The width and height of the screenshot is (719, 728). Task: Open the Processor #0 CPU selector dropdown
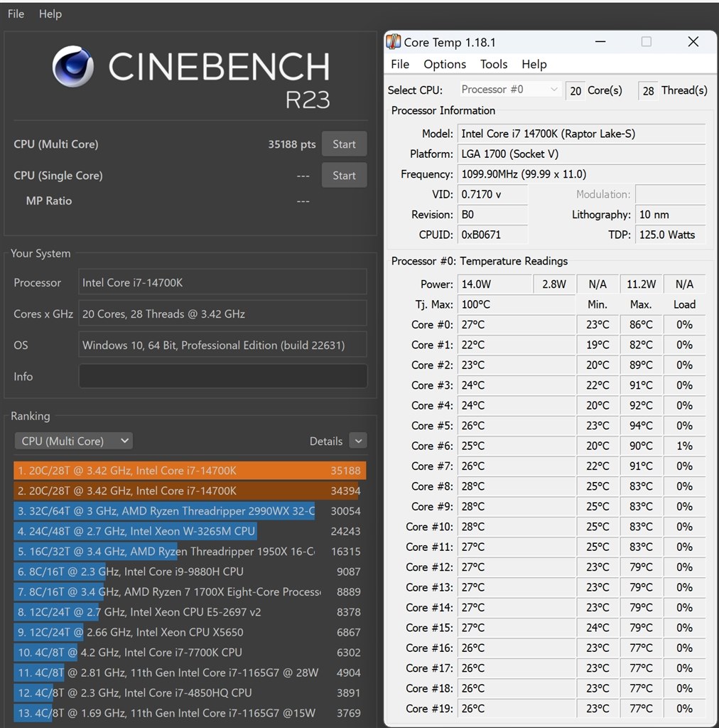pyautogui.click(x=509, y=90)
